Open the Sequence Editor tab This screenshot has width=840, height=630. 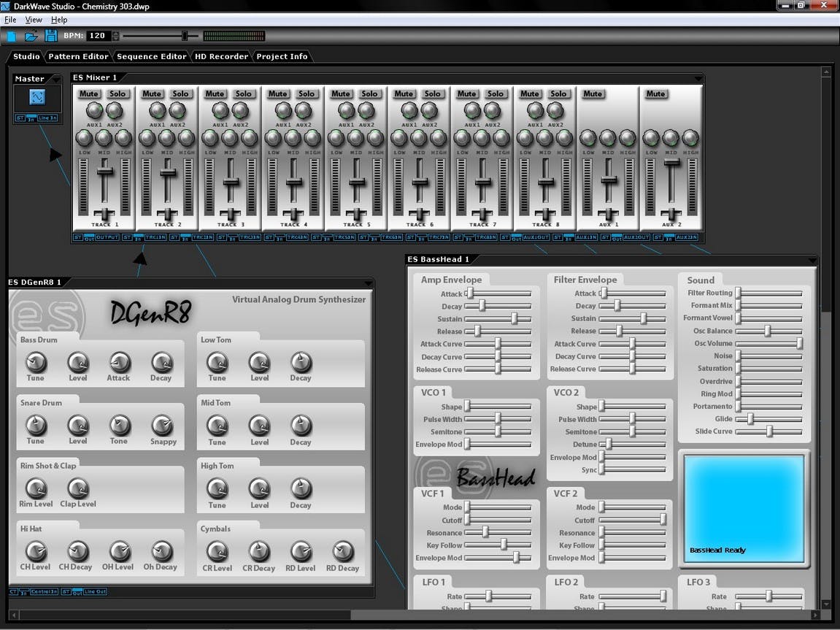click(x=152, y=56)
